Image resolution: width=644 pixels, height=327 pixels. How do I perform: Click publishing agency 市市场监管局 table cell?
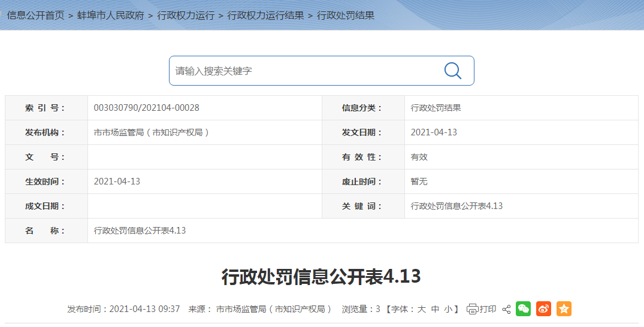(152, 132)
